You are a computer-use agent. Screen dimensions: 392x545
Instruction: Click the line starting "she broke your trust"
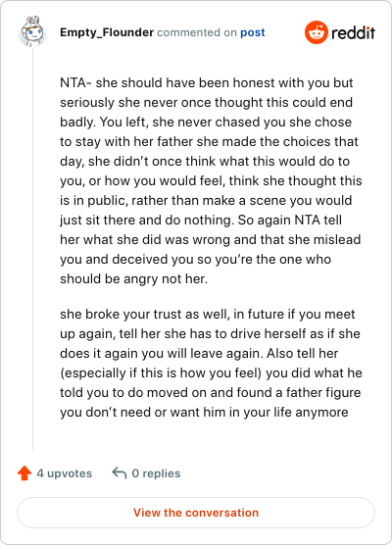pyautogui.click(x=208, y=314)
